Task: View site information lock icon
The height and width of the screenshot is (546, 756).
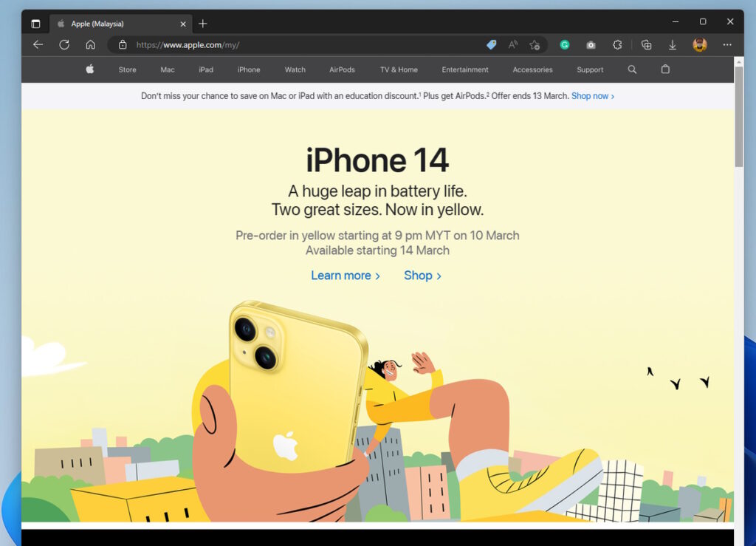Action: [123, 45]
